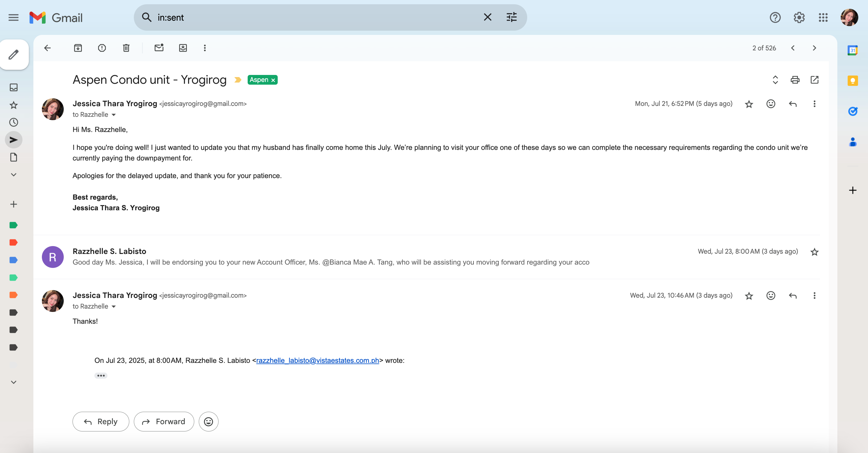Click the in:sent search field

point(314,18)
